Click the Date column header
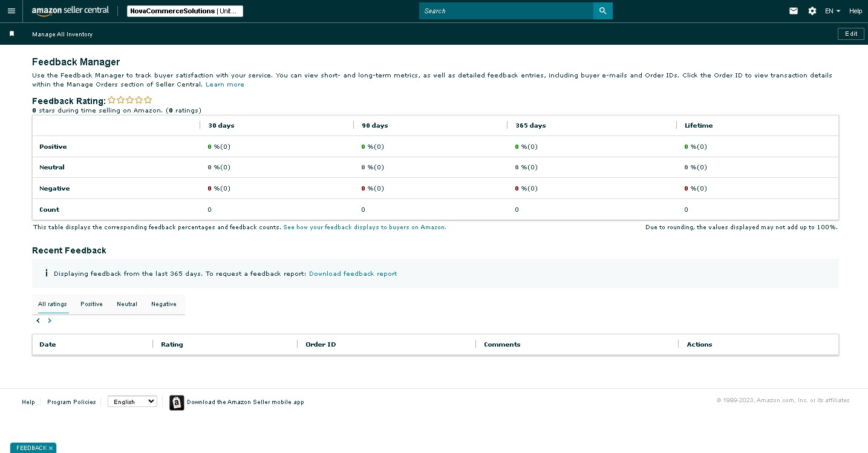 point(48,345)
